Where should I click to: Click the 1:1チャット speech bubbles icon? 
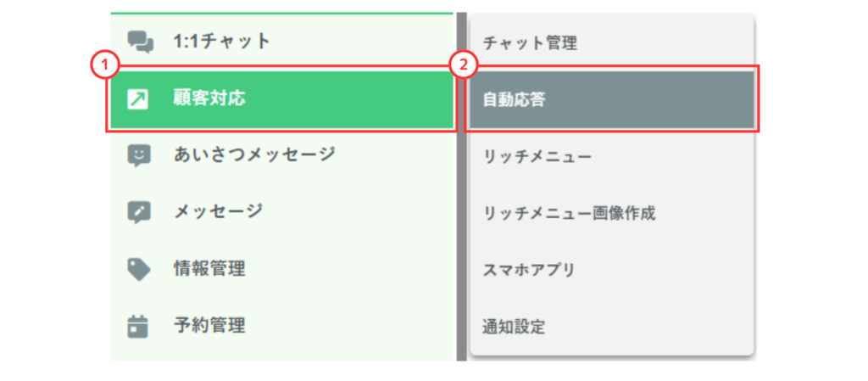coord(140,42)
